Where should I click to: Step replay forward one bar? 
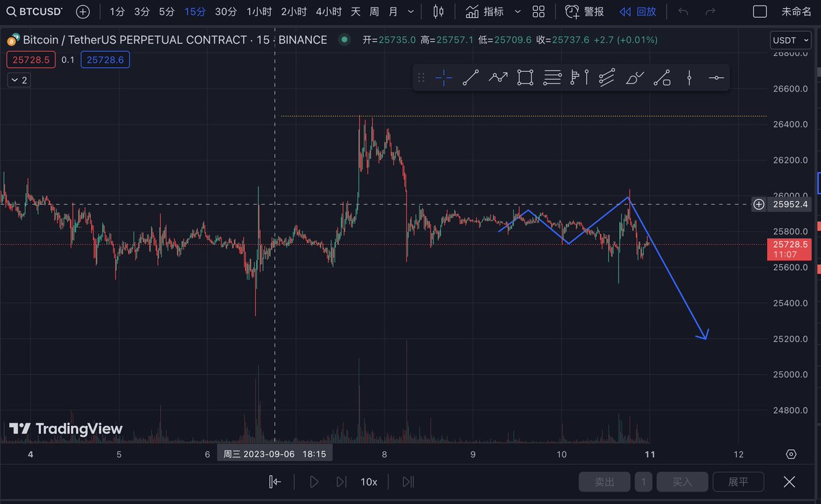341,482
